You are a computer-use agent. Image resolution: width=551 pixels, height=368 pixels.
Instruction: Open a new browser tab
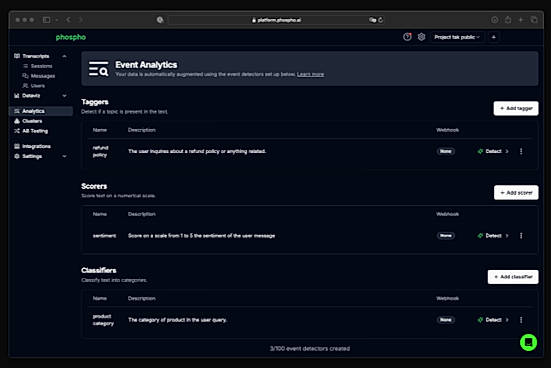point(521,20)
